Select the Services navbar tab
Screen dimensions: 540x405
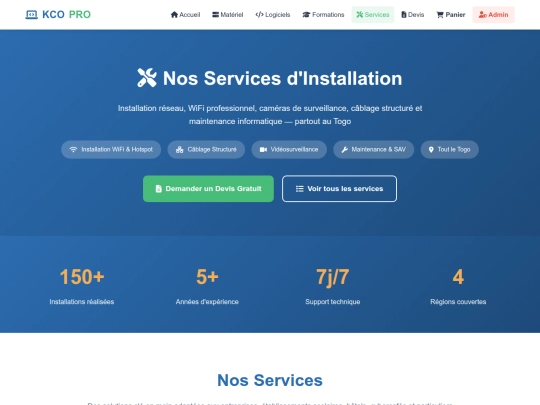373,14
